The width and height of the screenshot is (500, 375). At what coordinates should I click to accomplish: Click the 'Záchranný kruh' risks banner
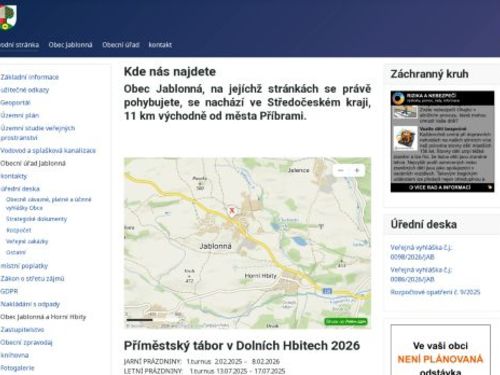pyautogui.click(x=442, y=98)
